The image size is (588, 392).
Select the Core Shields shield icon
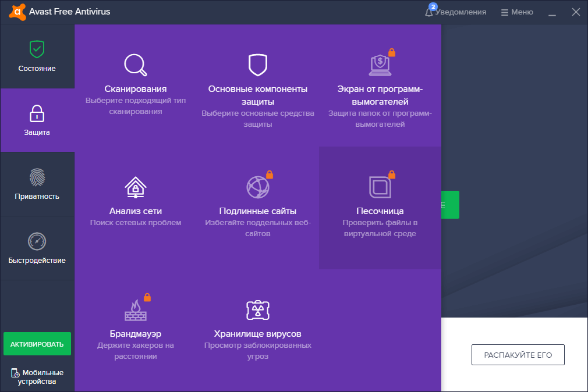tap(258, 64)
